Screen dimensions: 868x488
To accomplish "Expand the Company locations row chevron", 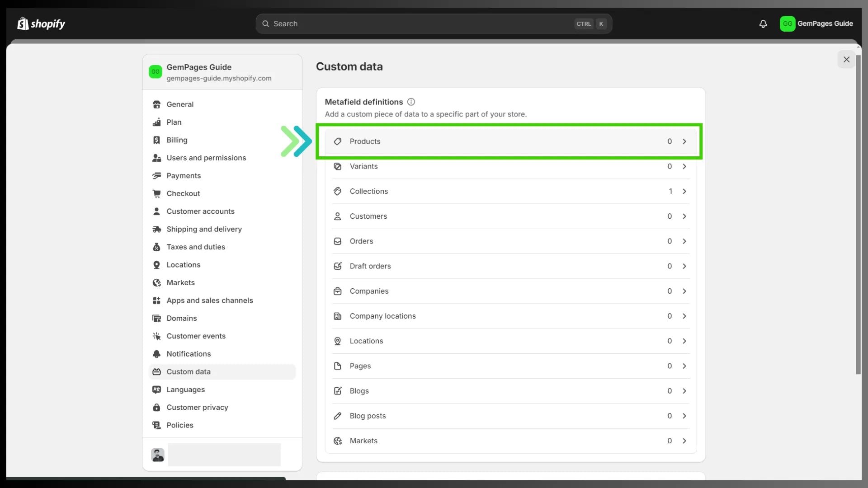I will point(684,316).
